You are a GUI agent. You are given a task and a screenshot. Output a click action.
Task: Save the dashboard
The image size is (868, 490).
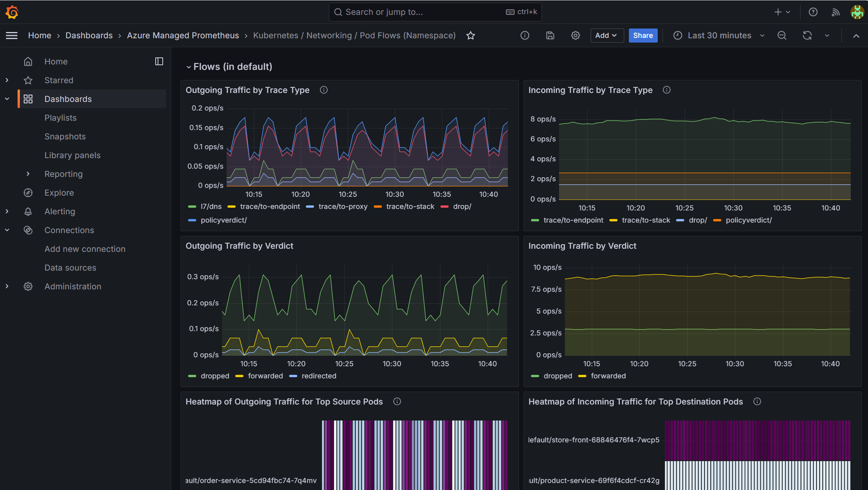pos(550,36)
